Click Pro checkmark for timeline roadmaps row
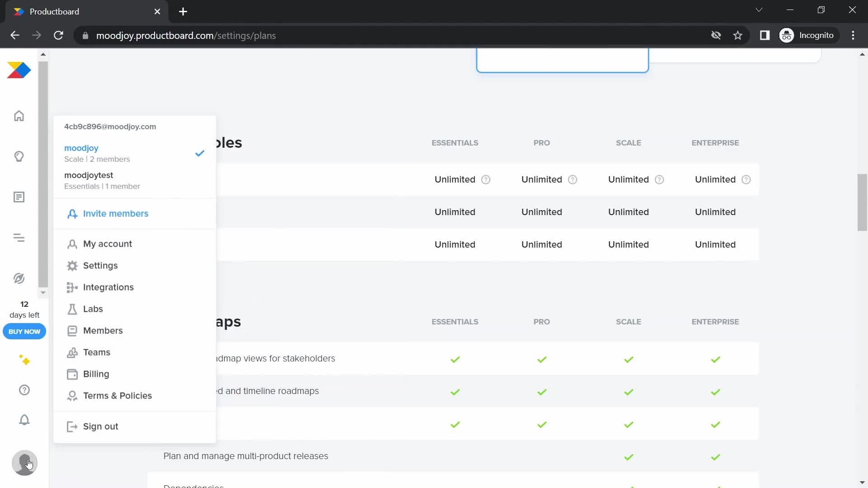 pos(542,392)
